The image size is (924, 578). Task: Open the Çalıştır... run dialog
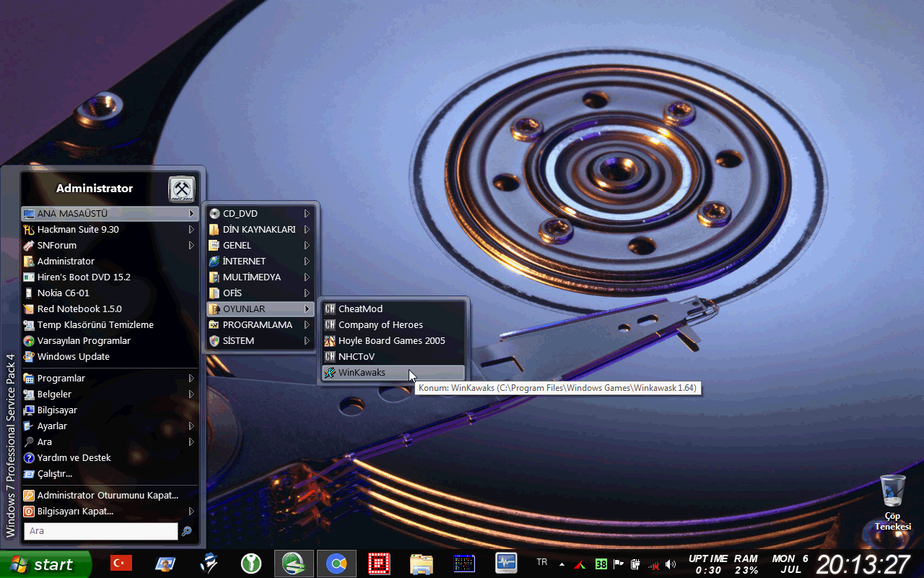[x=110, y=474]
